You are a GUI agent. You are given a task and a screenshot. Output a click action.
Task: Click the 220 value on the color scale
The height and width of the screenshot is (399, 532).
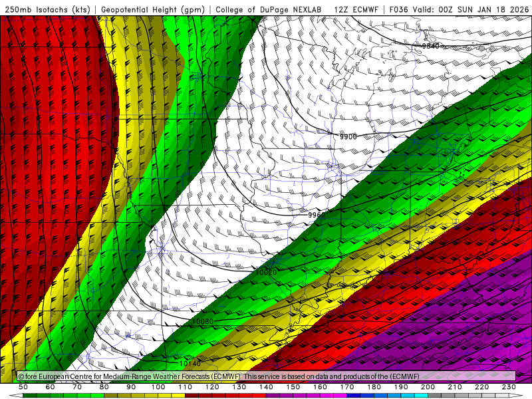481,387
